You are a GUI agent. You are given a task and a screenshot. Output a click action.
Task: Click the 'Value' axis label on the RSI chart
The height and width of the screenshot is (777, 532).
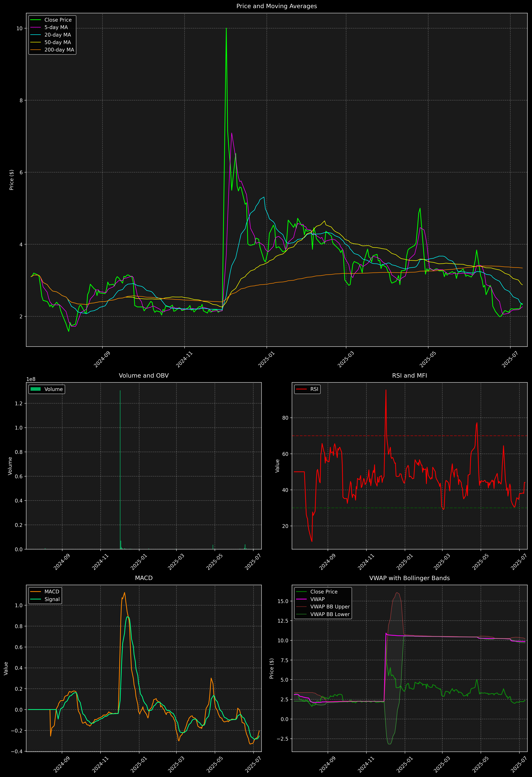click(277, 466)
